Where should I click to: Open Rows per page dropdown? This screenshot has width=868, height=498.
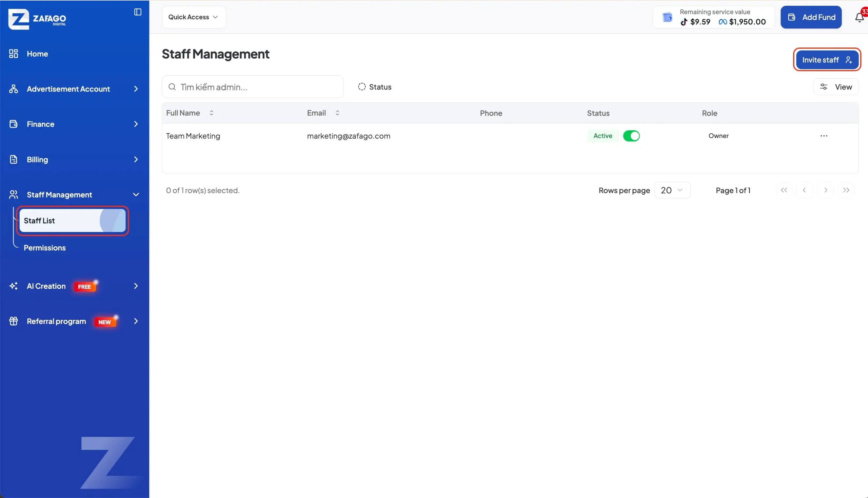pos(672,190)
